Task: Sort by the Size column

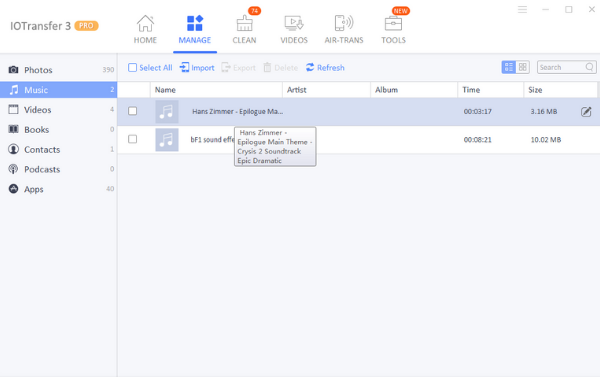Action: click(x=560, y=90)
